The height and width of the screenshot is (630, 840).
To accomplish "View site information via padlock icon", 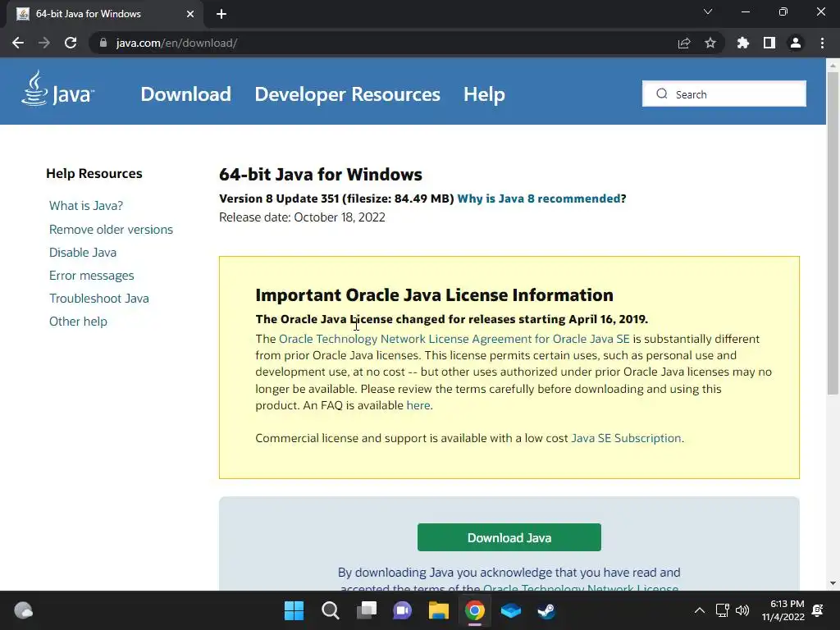I will [x=103, y=43].
